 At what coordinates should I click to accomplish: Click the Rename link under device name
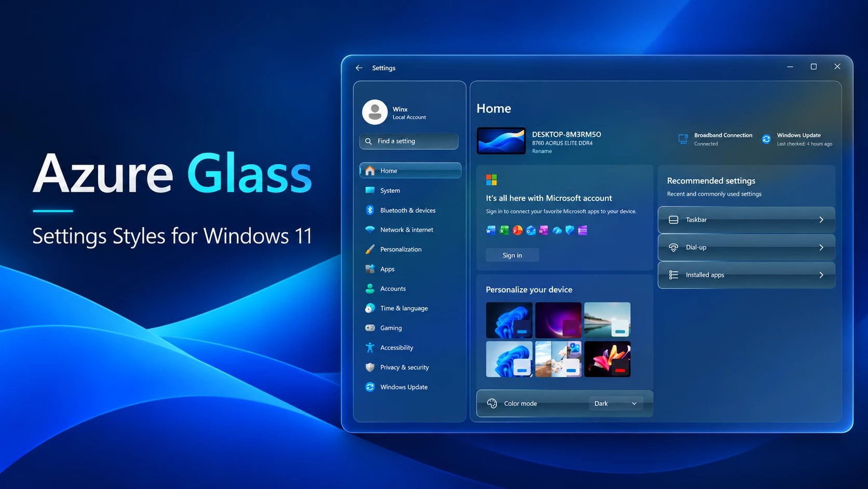tap(542, 151)
